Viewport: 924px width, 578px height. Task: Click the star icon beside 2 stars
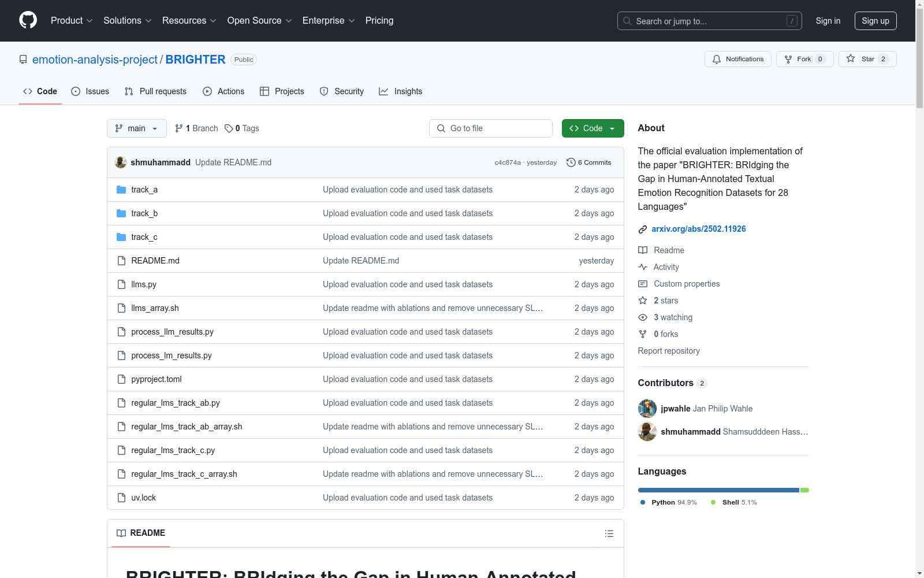point(643,301)
